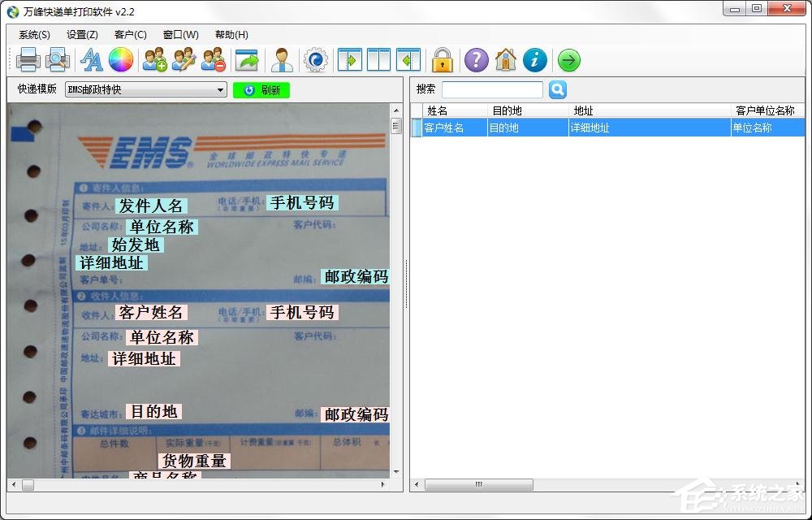Open print preview with magnifier icon
This screenshot has height=520, width=812.
click(x=58, y=60)
